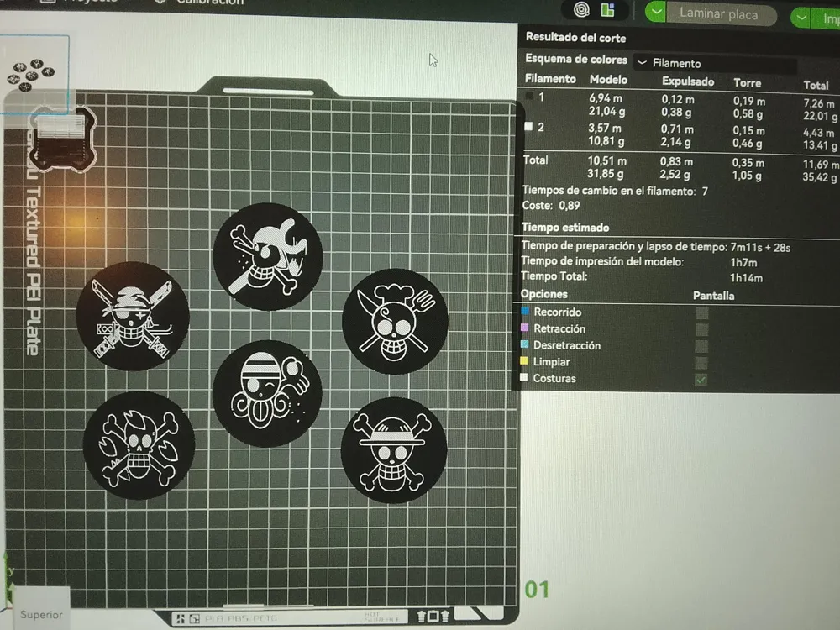Image resolution: width=840 pixels, height=630 pixels.
Task: Click filament 1 model length 6,94 m
Action: coord(606,98)
